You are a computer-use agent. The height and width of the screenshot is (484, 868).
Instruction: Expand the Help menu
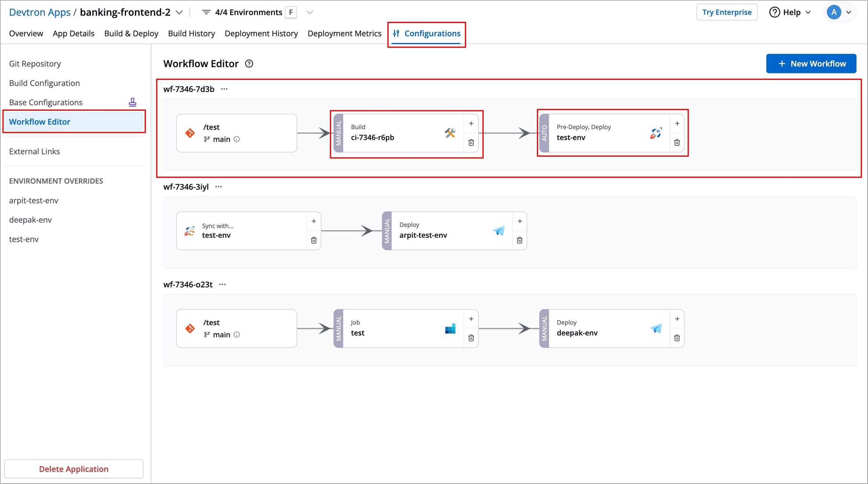[791, 12]
